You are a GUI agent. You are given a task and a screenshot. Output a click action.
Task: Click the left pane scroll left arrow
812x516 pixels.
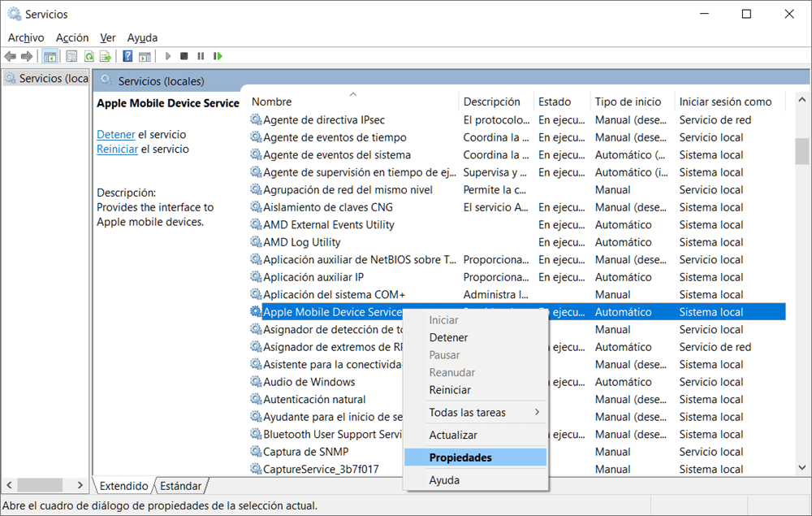pyautogui.click(x=9, y=485)
